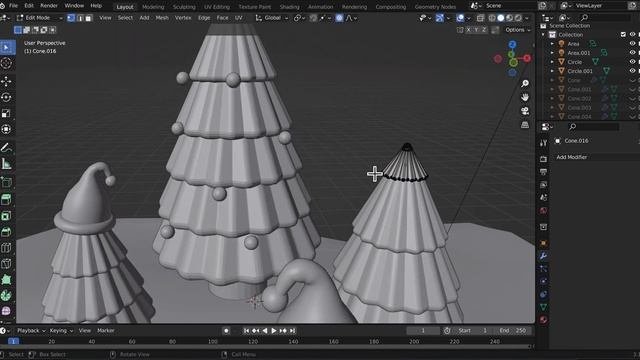
Task: Open the Vertex menu
Action: click(183, 18)
